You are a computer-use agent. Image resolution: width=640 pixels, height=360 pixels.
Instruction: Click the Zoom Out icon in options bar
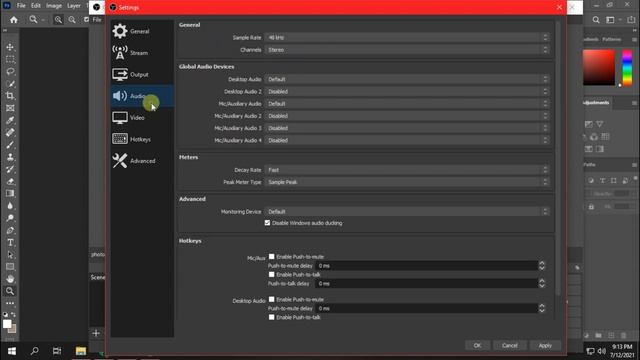pyautogui.click(x=72, y=20)
